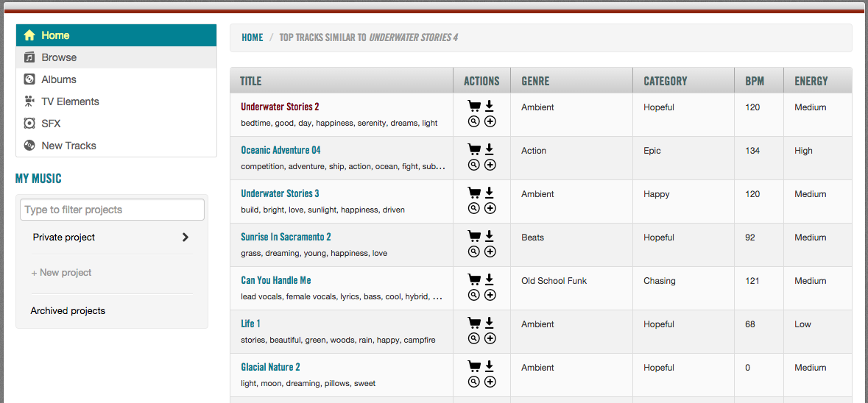
Task: Open the TV Elements section
Action: pos(70,101)
